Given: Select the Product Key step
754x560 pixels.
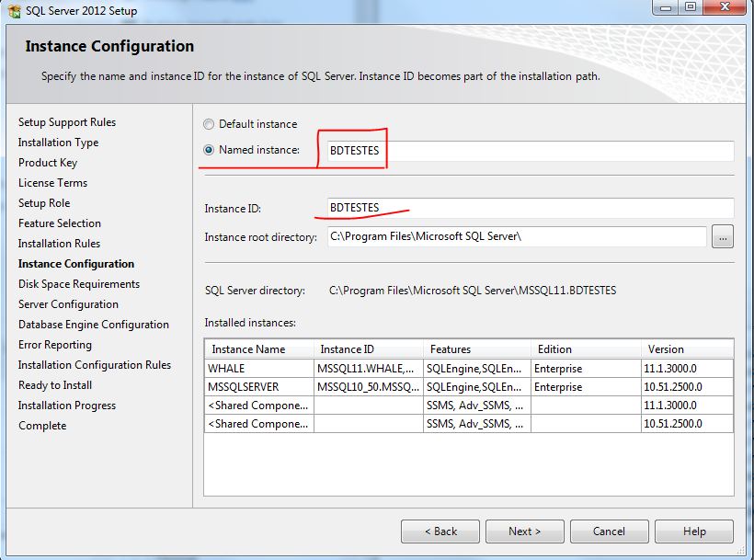Looking at the screenshot, I should pyautogui.click(x=48, y=163).
